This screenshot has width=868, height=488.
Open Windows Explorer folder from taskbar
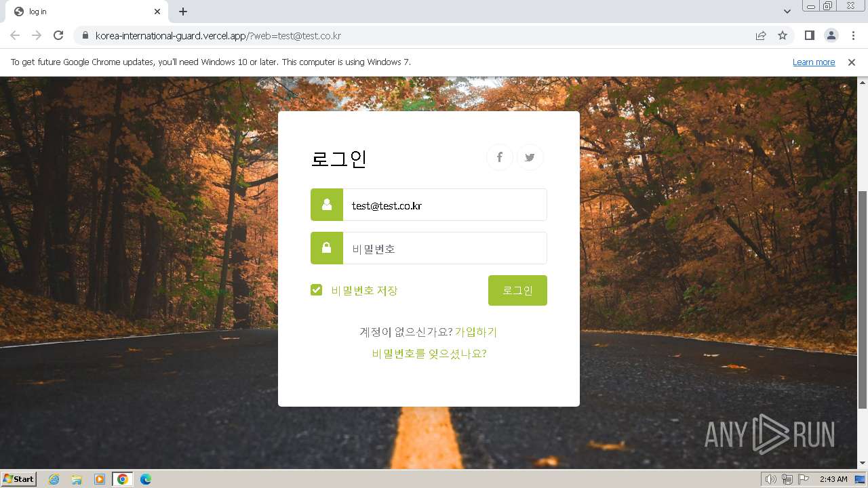[77, 479]
